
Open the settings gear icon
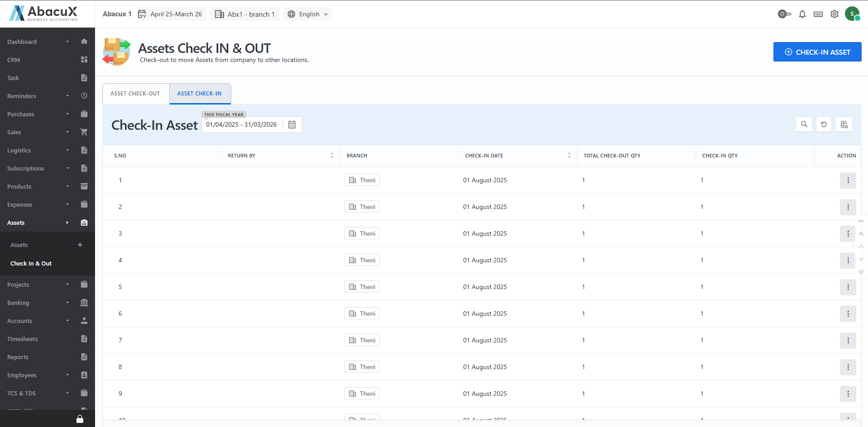pyautogui.click(x=834, y=14)
